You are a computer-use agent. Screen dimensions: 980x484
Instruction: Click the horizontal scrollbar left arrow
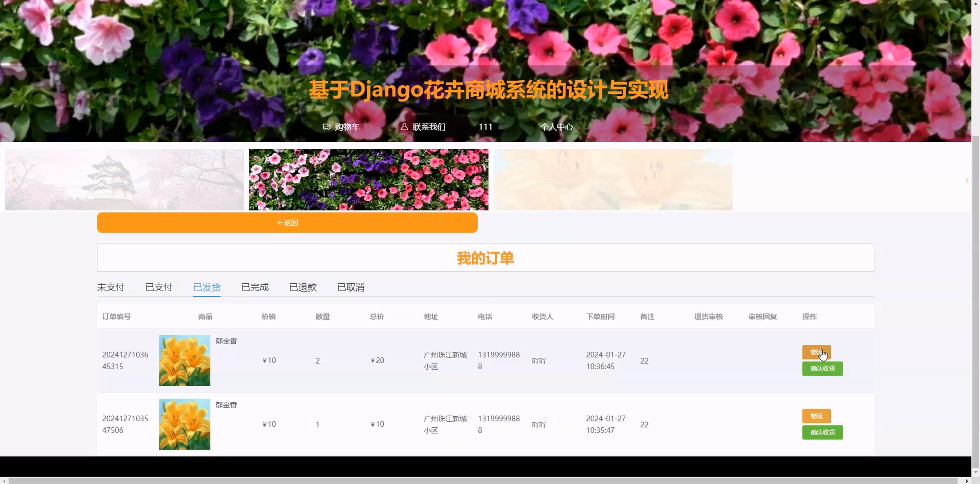(x=3, y=481)
